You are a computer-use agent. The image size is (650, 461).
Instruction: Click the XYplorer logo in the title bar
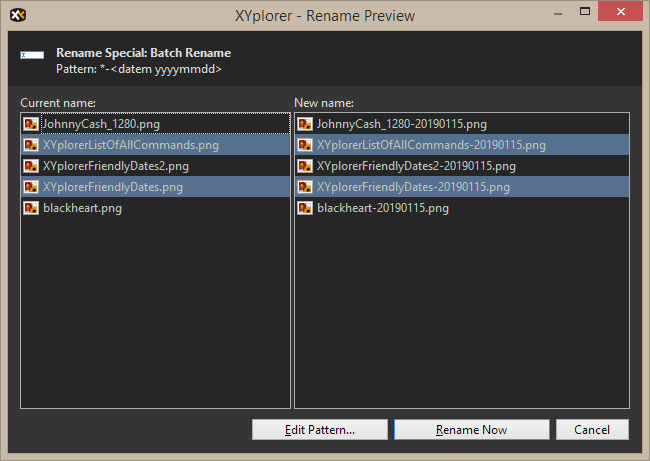click(18, 15)
